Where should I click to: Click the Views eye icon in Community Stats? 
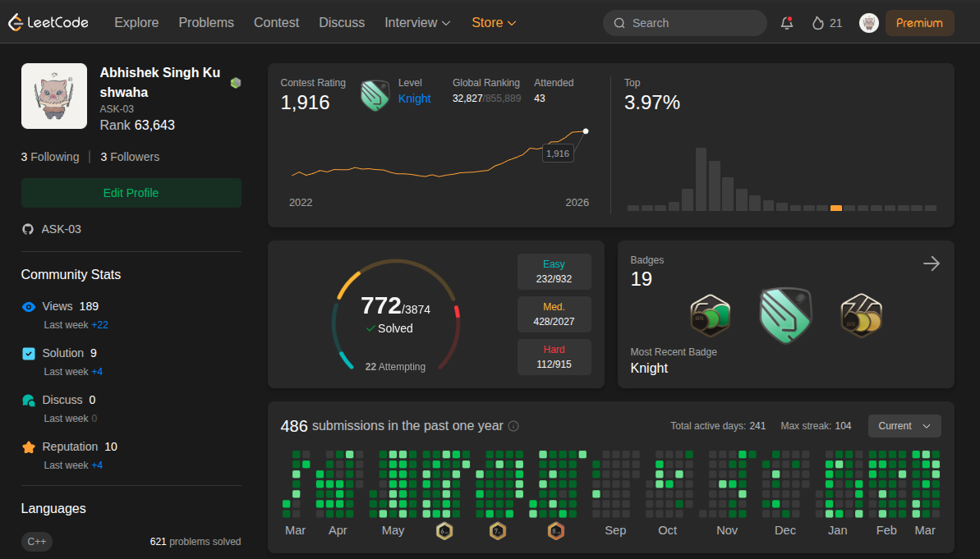[x=29, y=306]
